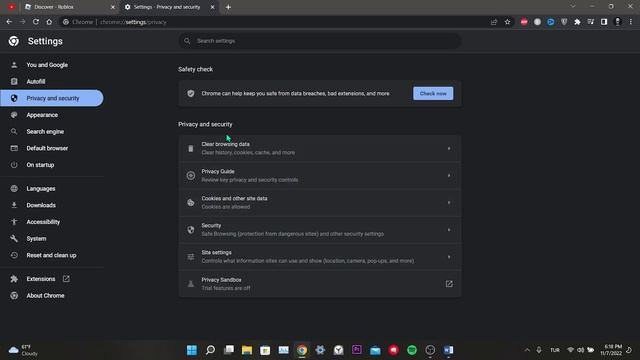Expand the Clear browsing data arrow

449,149
